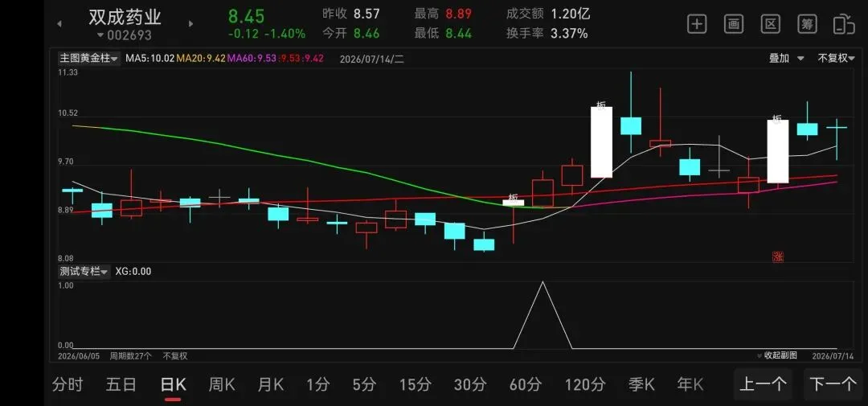Click the 周期数27个 label
Image resolution: width=868 pixels, height=406 pixels.
tap(130, 355)
